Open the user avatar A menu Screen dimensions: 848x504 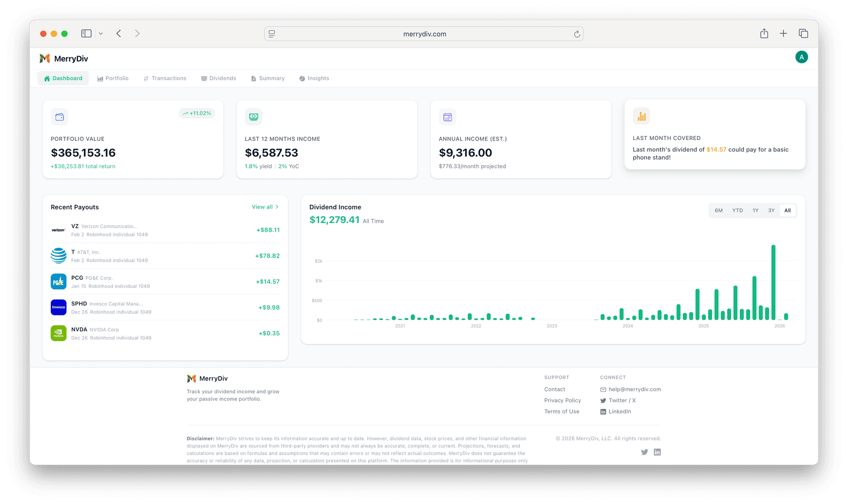click(801, 57)
